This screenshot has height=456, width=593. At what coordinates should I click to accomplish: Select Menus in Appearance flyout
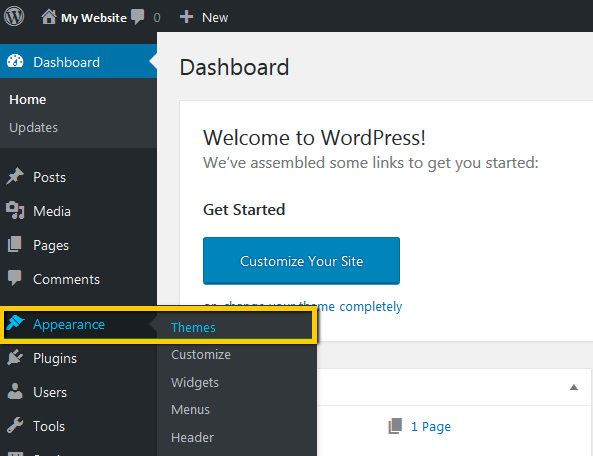click(x=190, y=409)
